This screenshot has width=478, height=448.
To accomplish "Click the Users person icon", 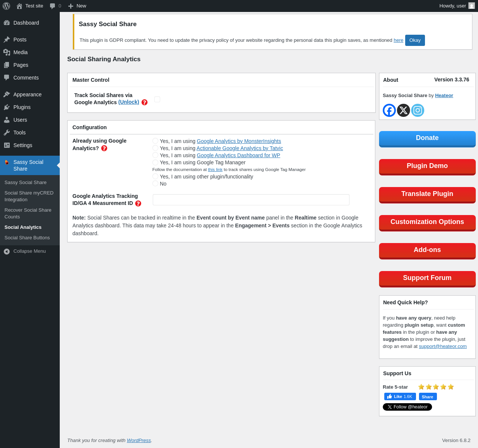I will click(7, 120).
